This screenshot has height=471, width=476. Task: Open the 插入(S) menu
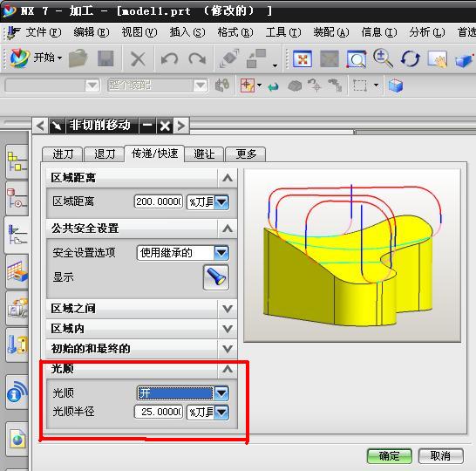click(x=187, y=32)
